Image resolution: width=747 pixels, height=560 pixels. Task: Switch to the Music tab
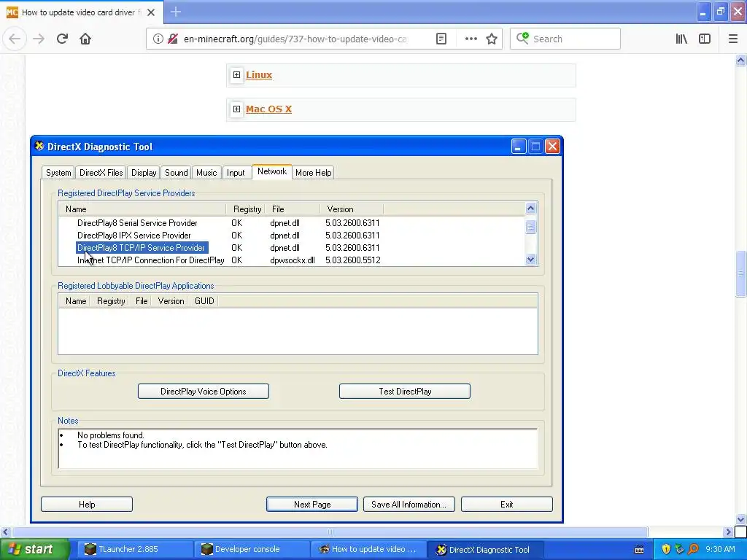pos(206,172)
